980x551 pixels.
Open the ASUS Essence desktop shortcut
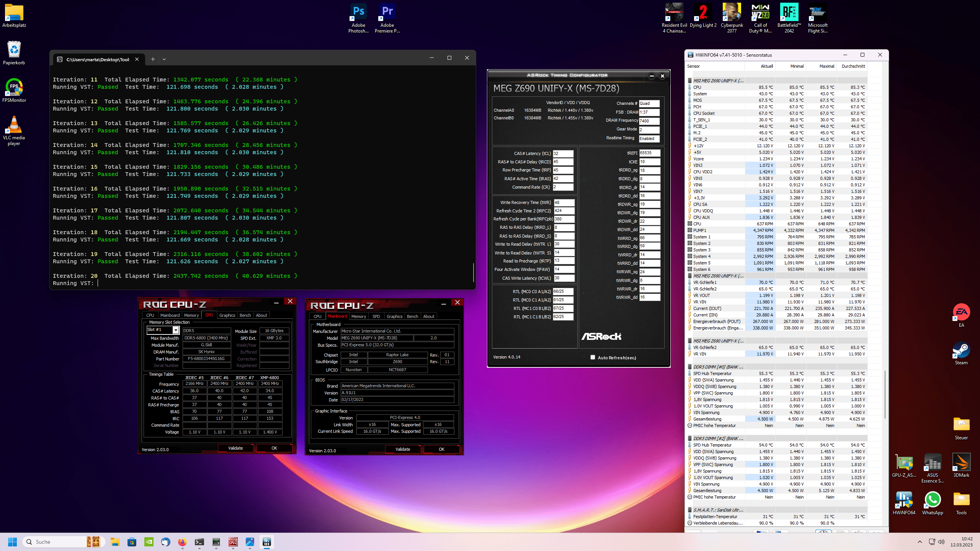pos(933,468)
